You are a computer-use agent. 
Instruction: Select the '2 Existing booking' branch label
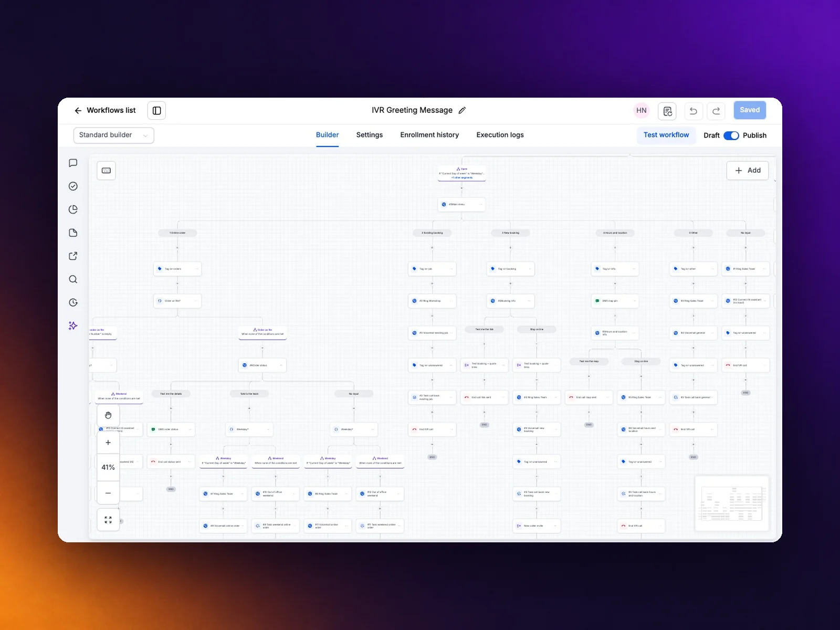[432, 233]
